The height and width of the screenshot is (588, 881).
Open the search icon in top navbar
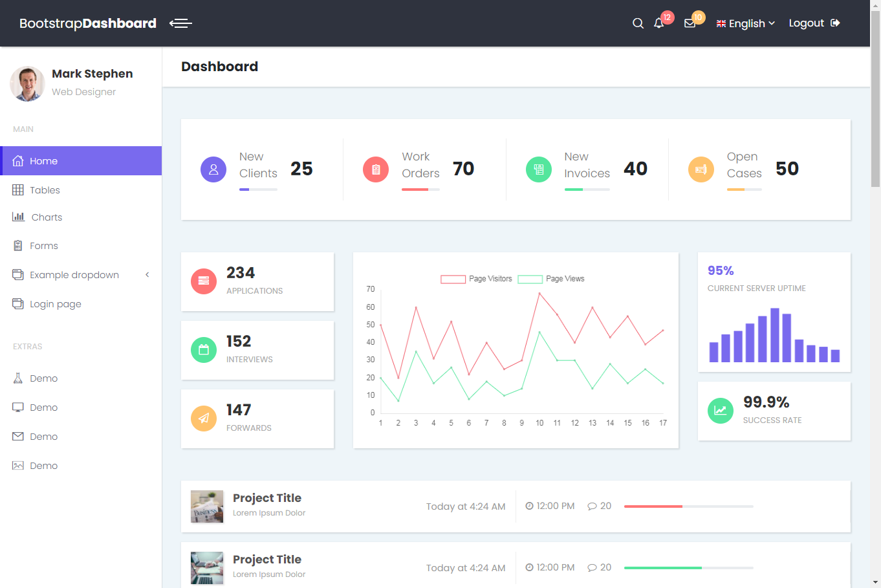638,23
